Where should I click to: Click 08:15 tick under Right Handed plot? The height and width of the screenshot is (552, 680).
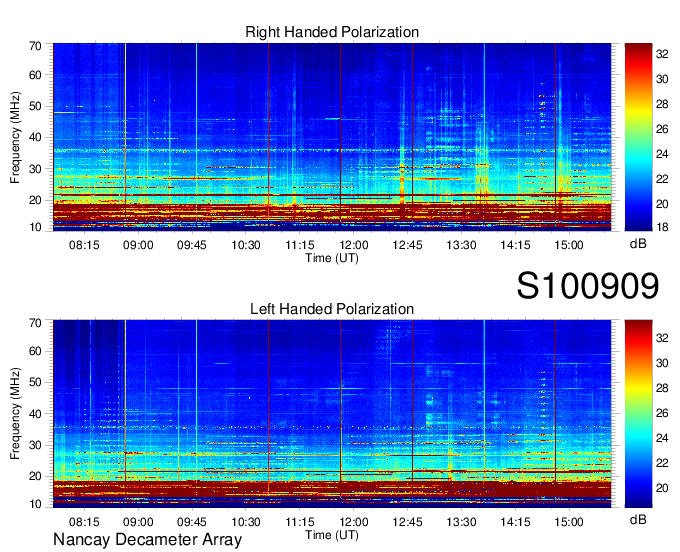pos(84,245)
